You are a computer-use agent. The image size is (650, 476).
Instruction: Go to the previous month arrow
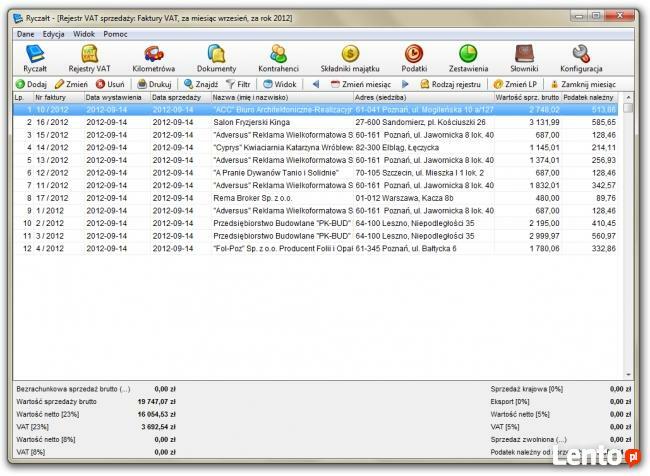click(316, 84)
